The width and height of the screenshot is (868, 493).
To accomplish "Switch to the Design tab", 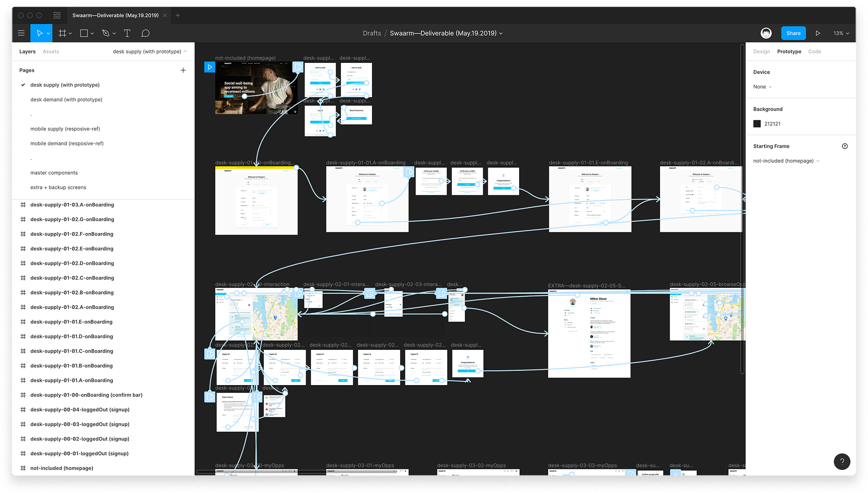I will 762,51.
